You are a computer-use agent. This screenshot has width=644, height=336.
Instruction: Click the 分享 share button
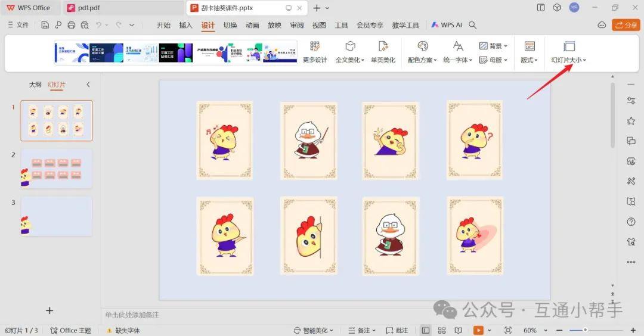point(626,25)
